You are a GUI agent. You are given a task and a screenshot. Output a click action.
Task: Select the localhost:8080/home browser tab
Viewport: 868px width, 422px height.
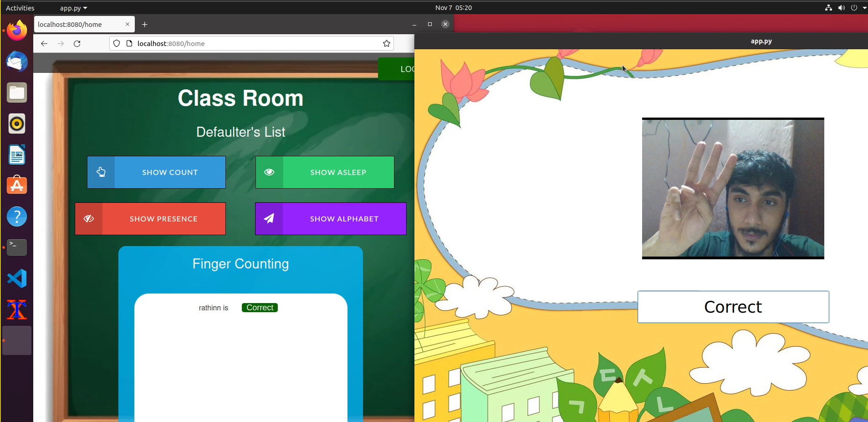(x=84, y=24)
